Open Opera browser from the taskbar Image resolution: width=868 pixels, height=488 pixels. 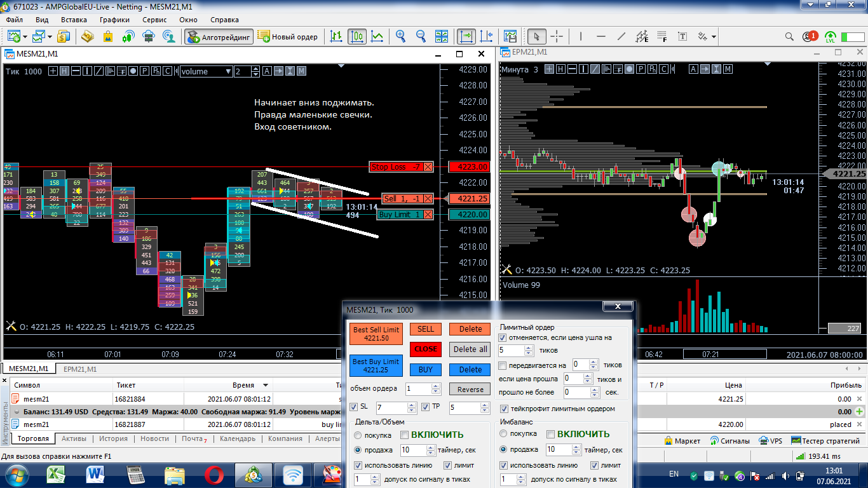pyautogui.click(x=214, y=474)
